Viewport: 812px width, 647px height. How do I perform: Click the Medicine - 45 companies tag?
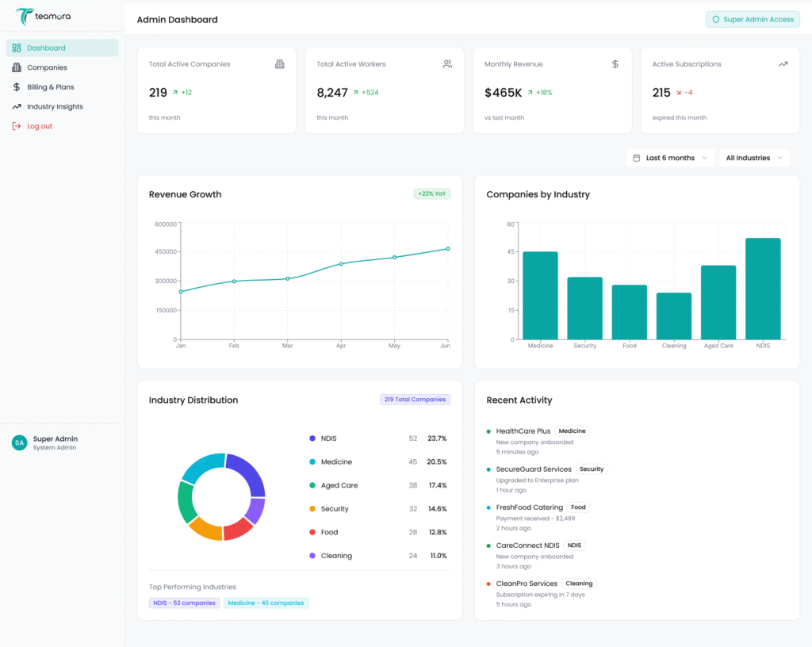click(x=266, y=603)
